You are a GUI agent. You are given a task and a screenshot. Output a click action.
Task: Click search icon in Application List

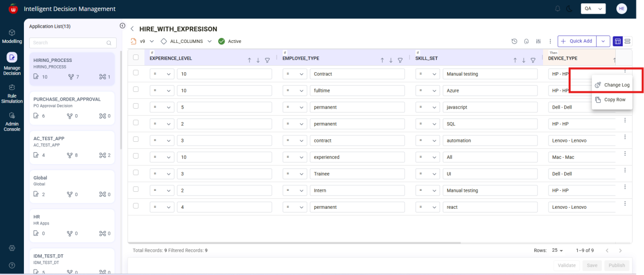tap(109, 43)
